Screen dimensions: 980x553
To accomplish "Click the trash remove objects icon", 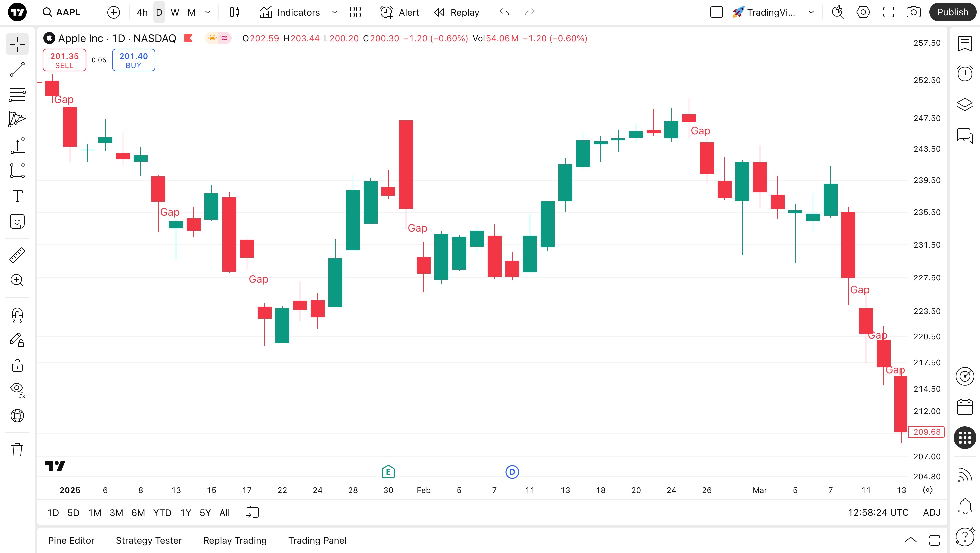I will click(x=17, y=449).
